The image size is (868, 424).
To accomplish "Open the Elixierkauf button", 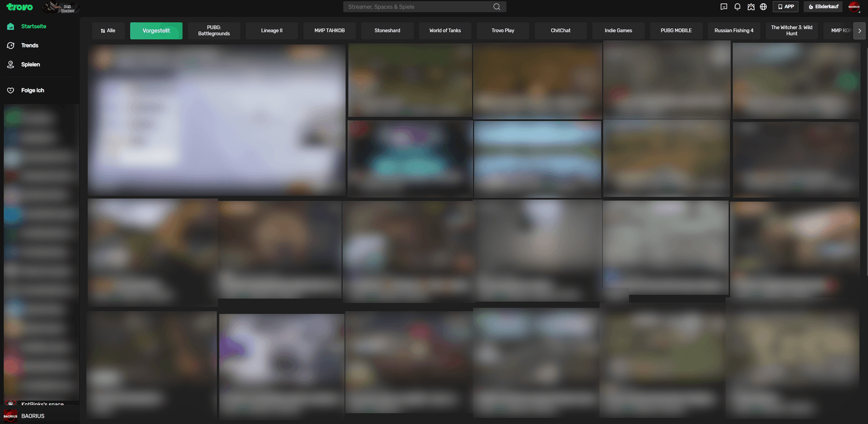I will coord(823,7).
